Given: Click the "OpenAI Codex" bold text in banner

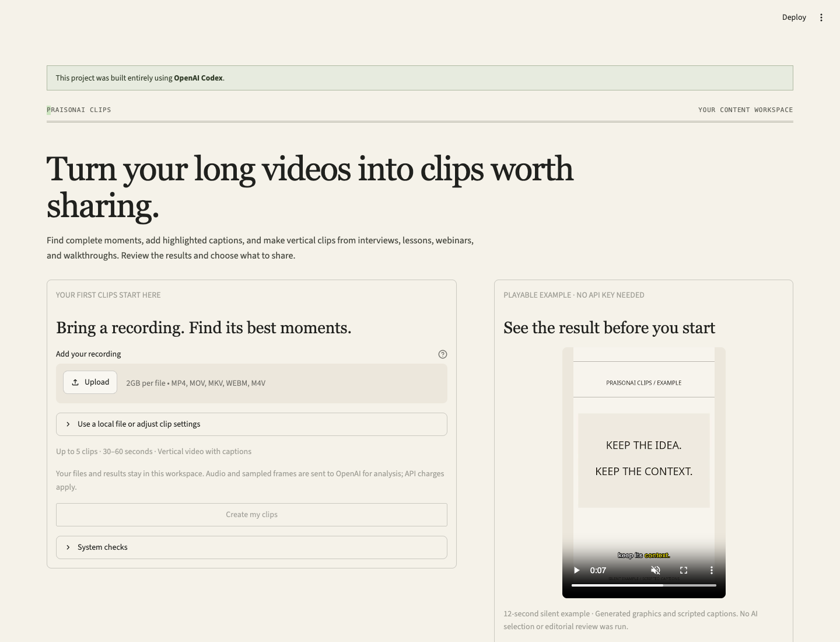Looking at the screenshot, I should point(198,78).
